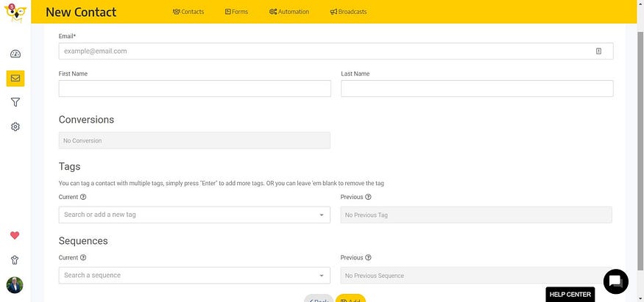Click the Conversions heading
Viewport: 644px width, 302px height.
[x=86, y=120]
